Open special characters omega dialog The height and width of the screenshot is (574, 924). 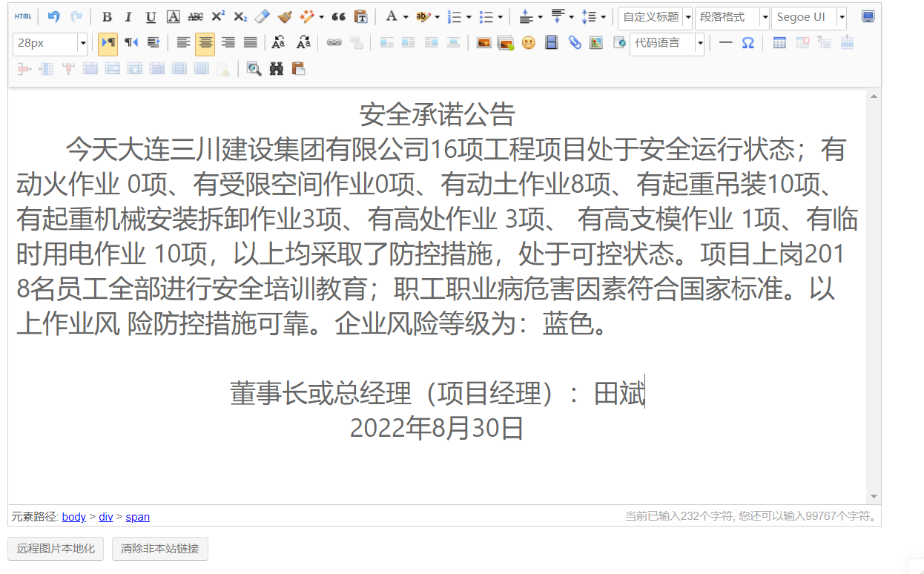(x=748, y=43)
